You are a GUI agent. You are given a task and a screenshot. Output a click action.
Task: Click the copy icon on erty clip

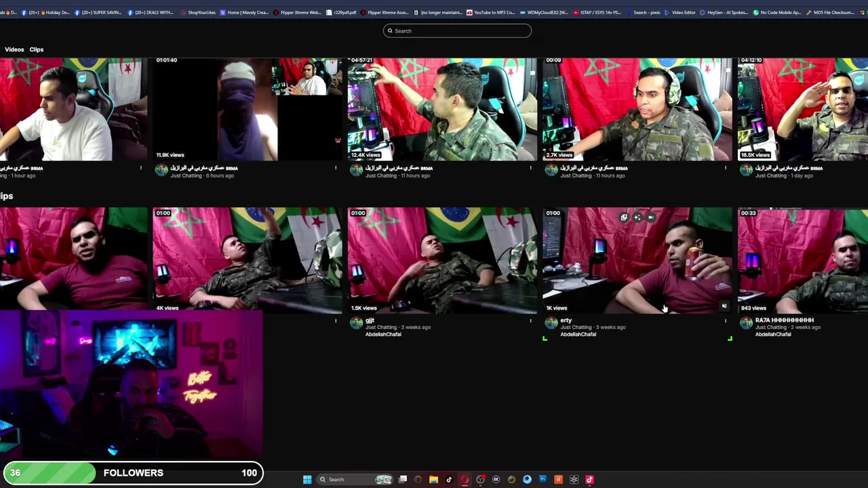pyautogui.click(x=624, y=218)
